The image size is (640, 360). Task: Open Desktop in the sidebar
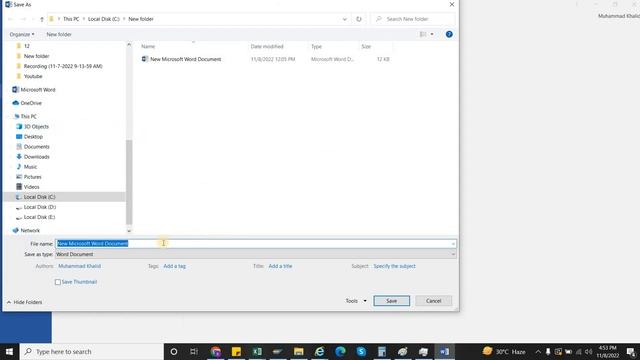[33, 137]
